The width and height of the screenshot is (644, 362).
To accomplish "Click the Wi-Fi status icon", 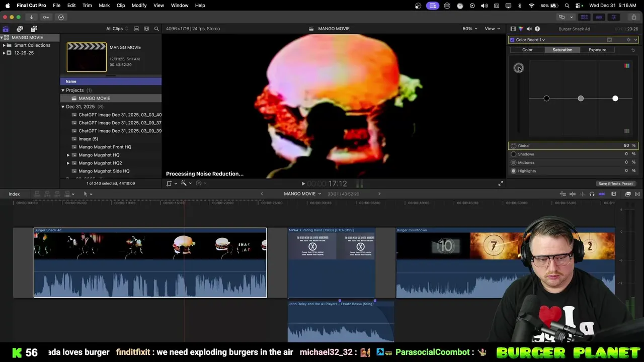I will coord(532,6).
